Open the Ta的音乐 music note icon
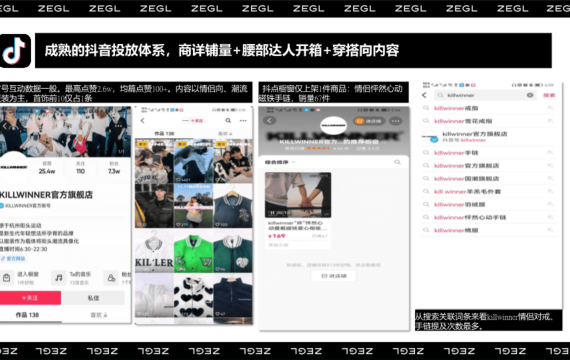The width and height of the screenshot is (570, 360). tap(59, 278)
